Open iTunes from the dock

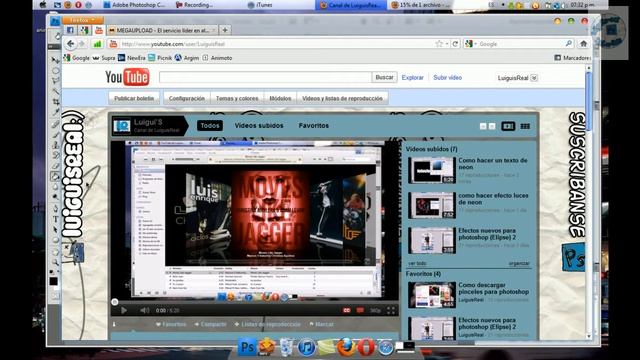point(306,348)
